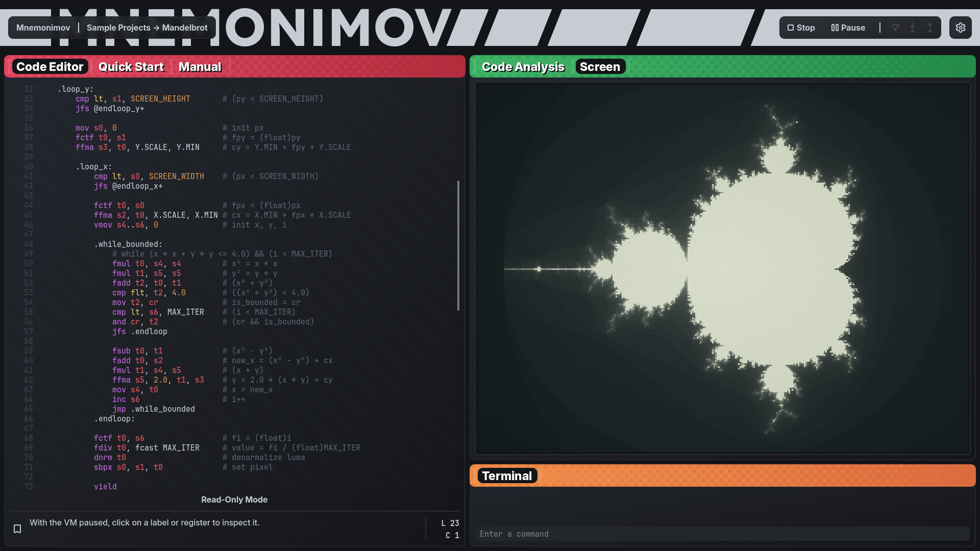Viewport: 980px width, 551px height.
Task: Stop the running VM
Action: 801,28
